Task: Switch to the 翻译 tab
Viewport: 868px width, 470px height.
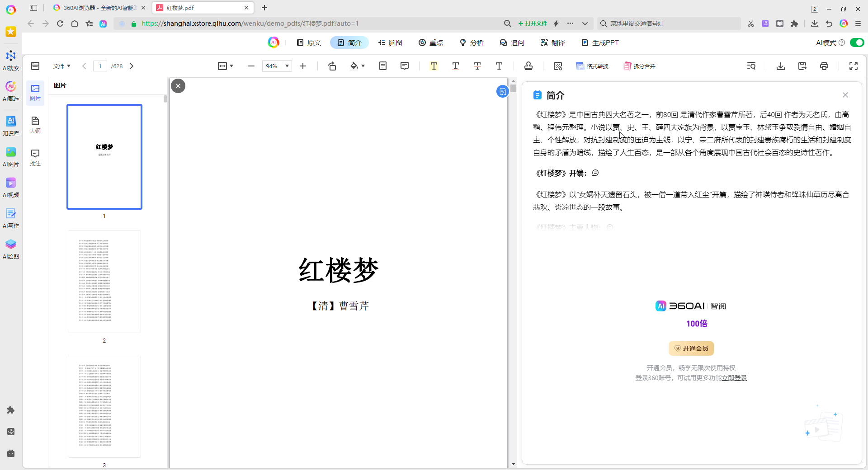Action: coord(552,42)
